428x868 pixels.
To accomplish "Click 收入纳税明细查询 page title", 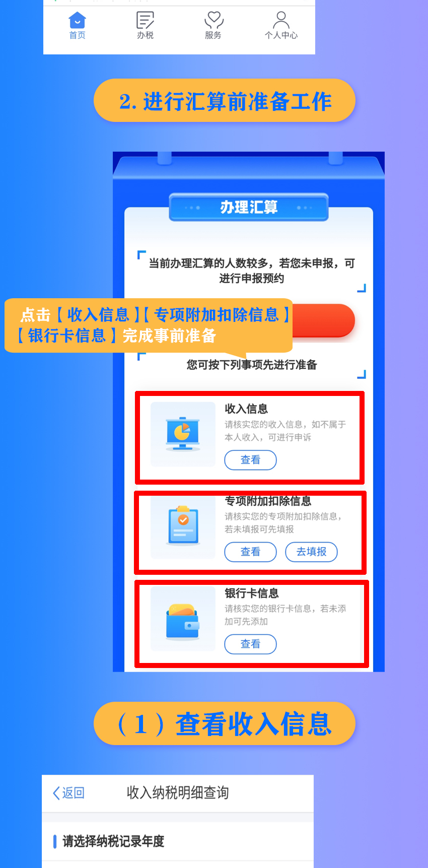I will tap(178, 793).
